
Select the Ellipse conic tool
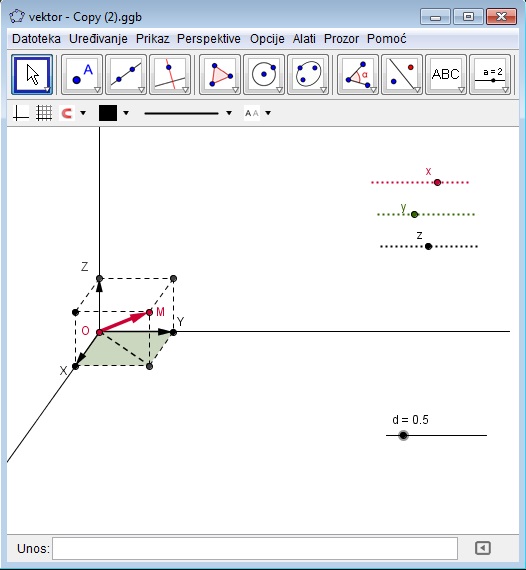pyautogui.click(x=308, y=75)
